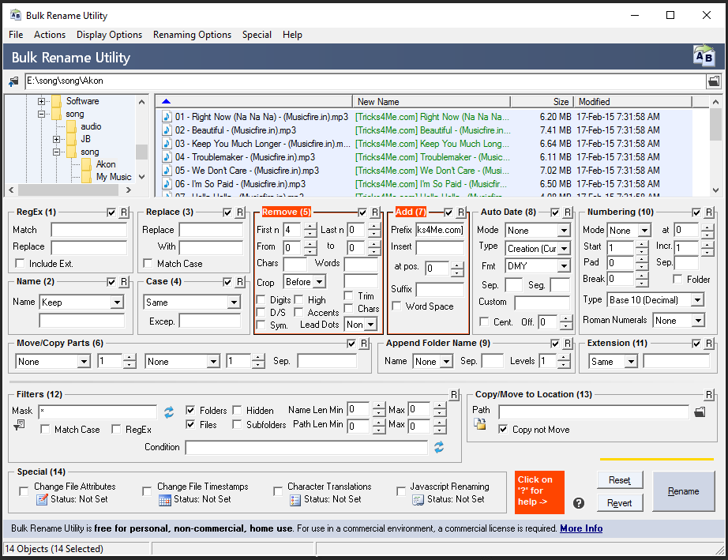Toggle the Remove (5) enable checkbox
The width and height of the screenshot is (728, 560).
[x=362, y=212]
